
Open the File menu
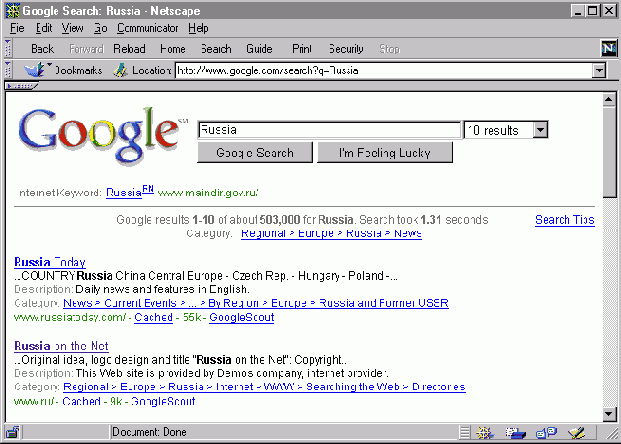pos(17,28)
